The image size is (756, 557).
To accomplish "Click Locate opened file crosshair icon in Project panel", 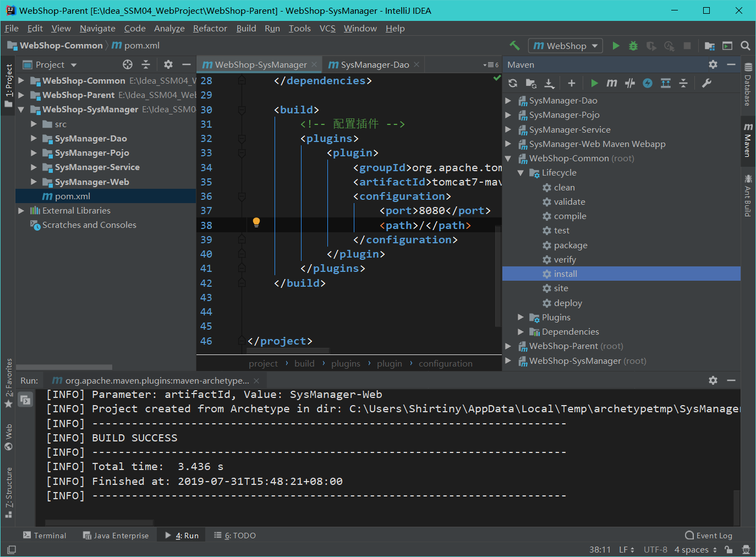I will pyautogui.click(x=128, y=64).
